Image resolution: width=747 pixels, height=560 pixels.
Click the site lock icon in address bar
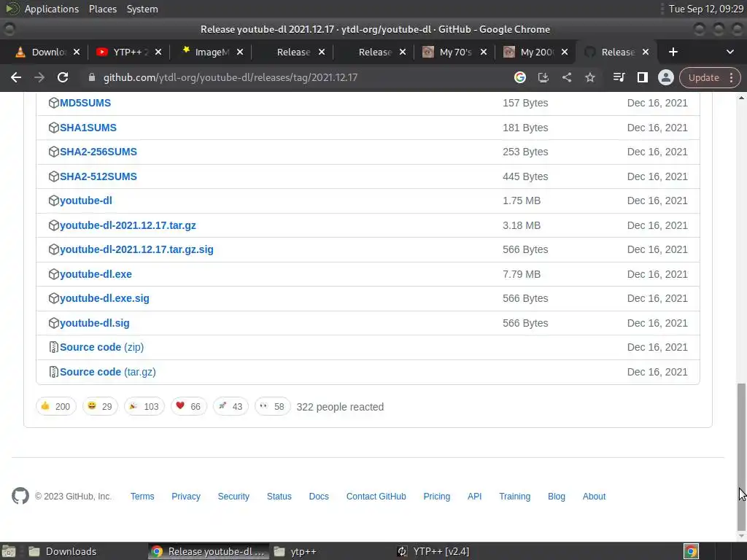coord(91,77)
